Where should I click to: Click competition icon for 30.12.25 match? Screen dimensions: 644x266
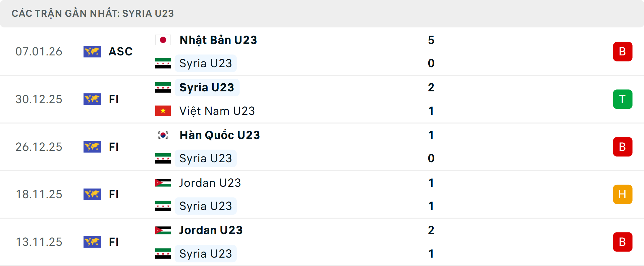[92, 99]
